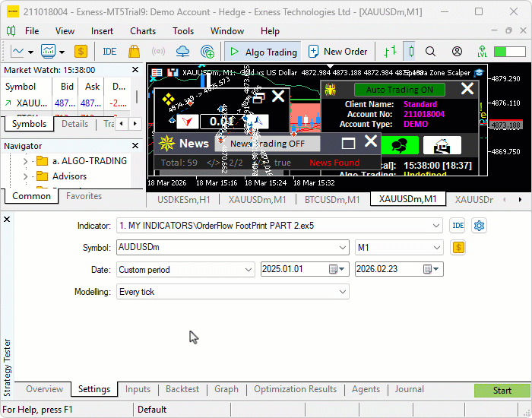Close the Navigator panel
Screen dimensions: 532x418
click(135, 146)
